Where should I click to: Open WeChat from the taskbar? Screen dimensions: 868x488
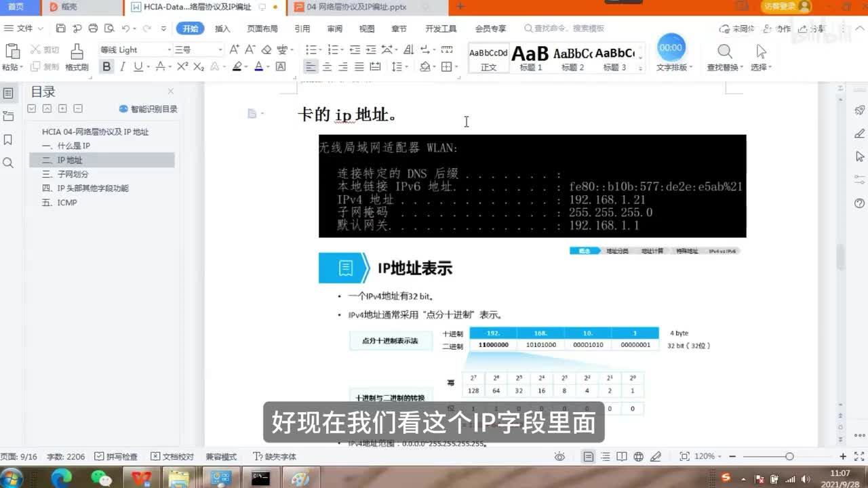click(102, 479)
